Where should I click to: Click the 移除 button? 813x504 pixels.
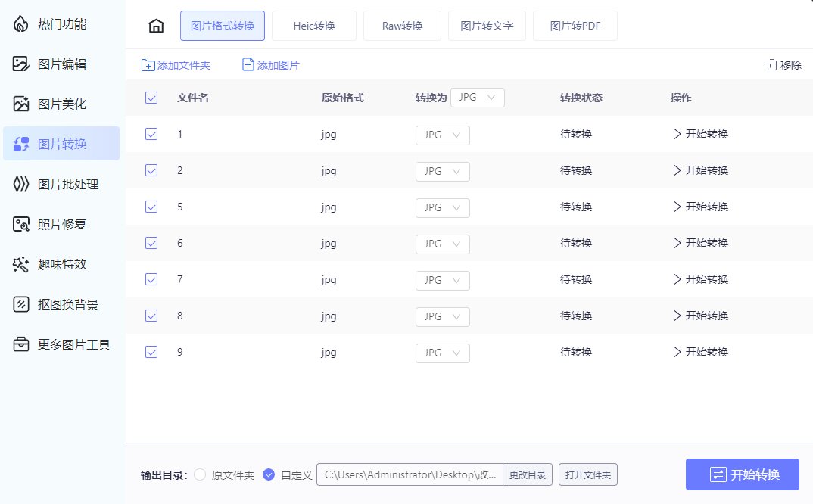pyautogui.click(x=784, y=65)
